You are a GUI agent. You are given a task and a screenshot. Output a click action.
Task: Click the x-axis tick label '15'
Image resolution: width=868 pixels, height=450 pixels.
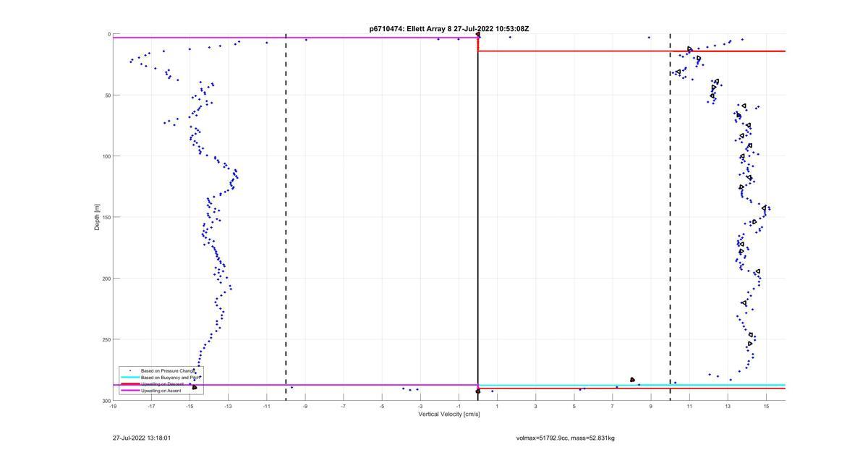[x=765, y=406]
